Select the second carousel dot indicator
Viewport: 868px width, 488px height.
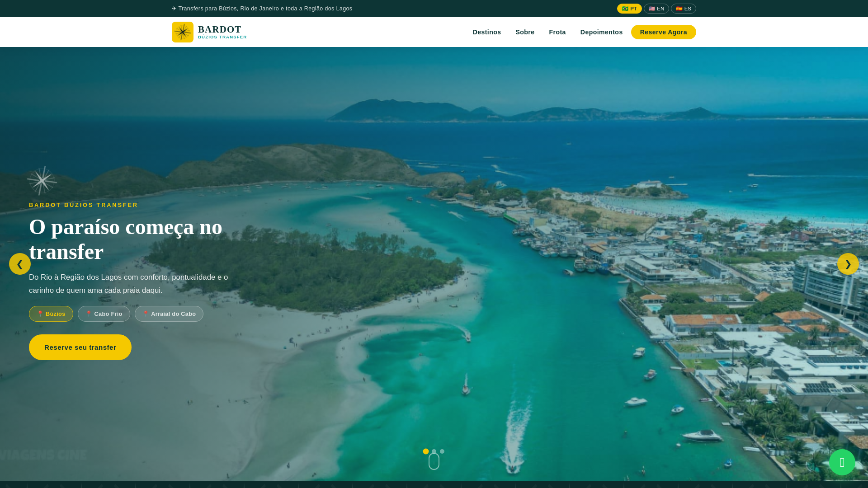[x=434, y=451]
